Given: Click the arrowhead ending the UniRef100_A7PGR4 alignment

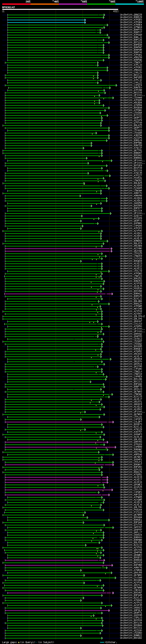Looking at the screenshot, I should 85,22.
